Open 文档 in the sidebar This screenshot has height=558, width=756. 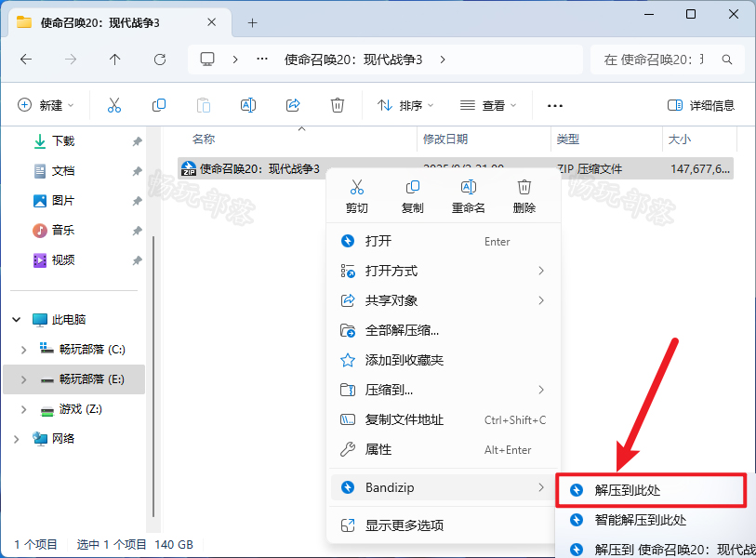pos(62,171)
